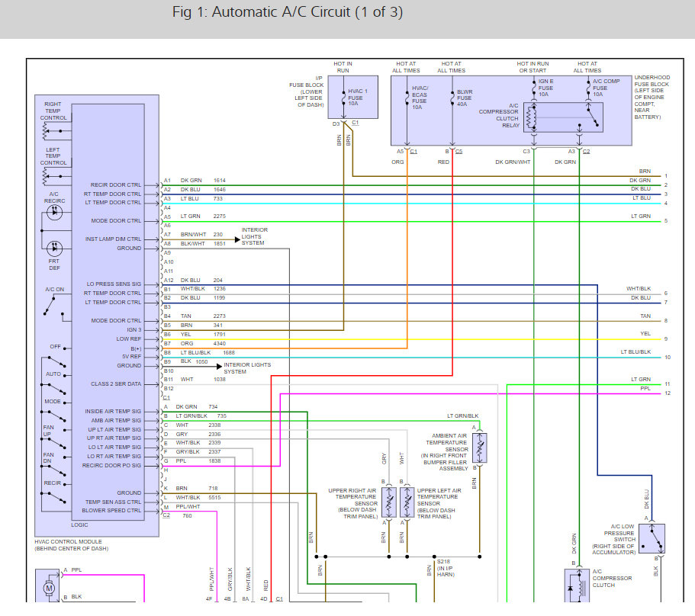Click the A/C ON switch symbol
The height and width of the screenshot is (616, 695).
point(53,305)
